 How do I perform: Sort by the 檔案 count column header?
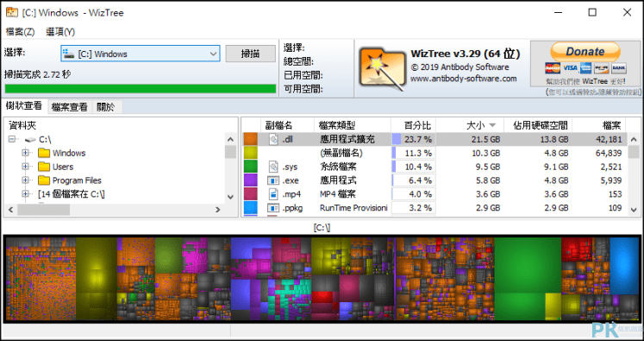click(x=598, y=125)
